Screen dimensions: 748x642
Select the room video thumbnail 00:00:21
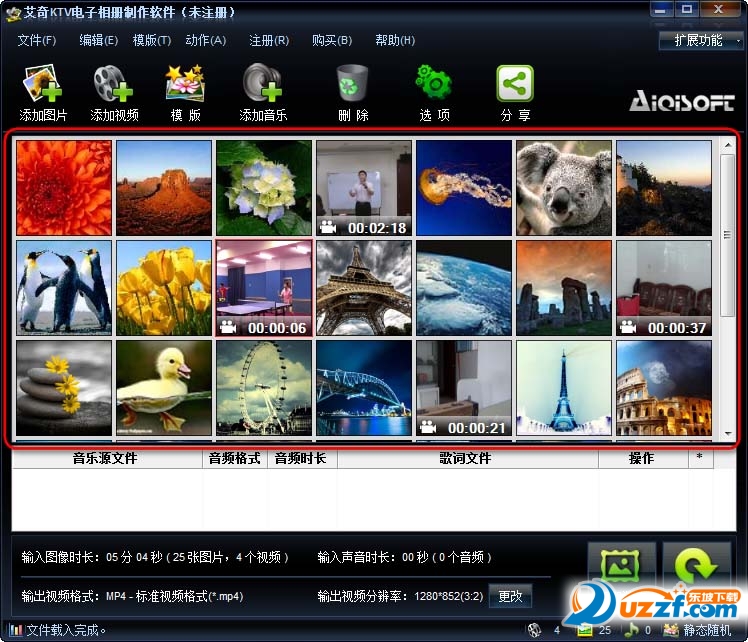click(x=464, y=388)
